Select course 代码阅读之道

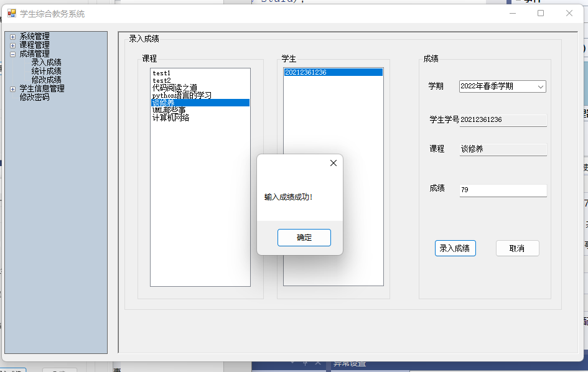pyautogui.click(x=200, y=88)
